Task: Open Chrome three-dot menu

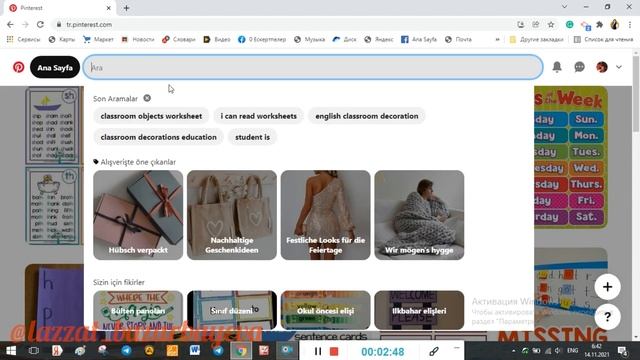Action: coord(630,24)
